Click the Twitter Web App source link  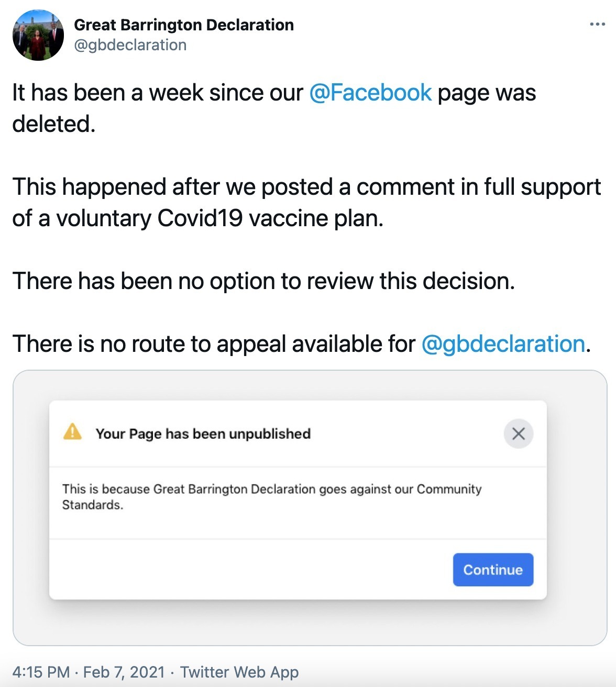(239, 672)
